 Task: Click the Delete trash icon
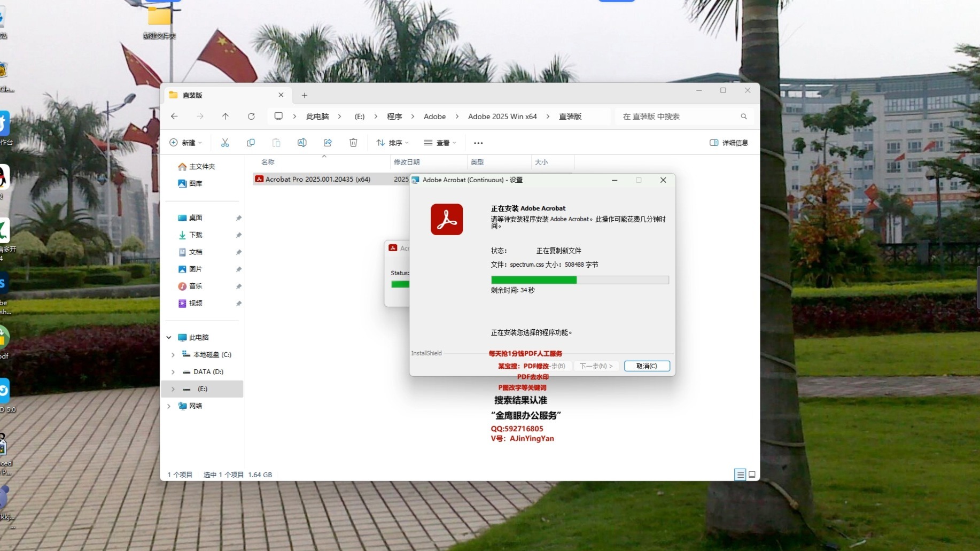[x=353, y=143]
